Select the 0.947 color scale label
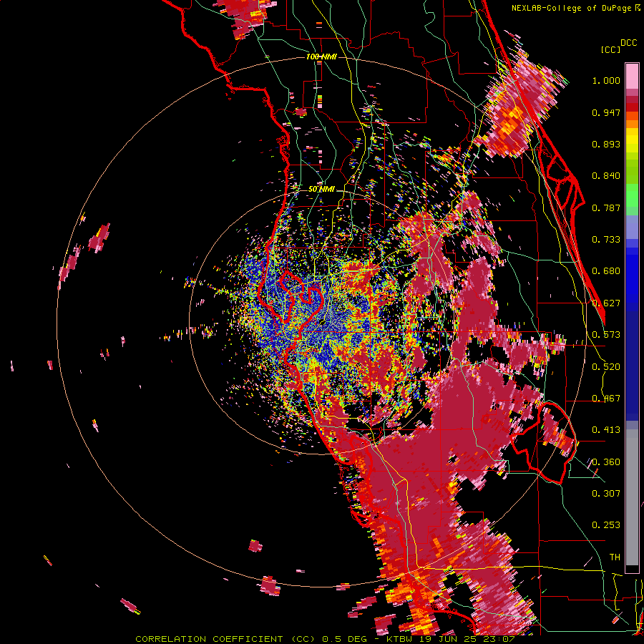This screenshot has width=644, height=644. click(x=606, y=112)
